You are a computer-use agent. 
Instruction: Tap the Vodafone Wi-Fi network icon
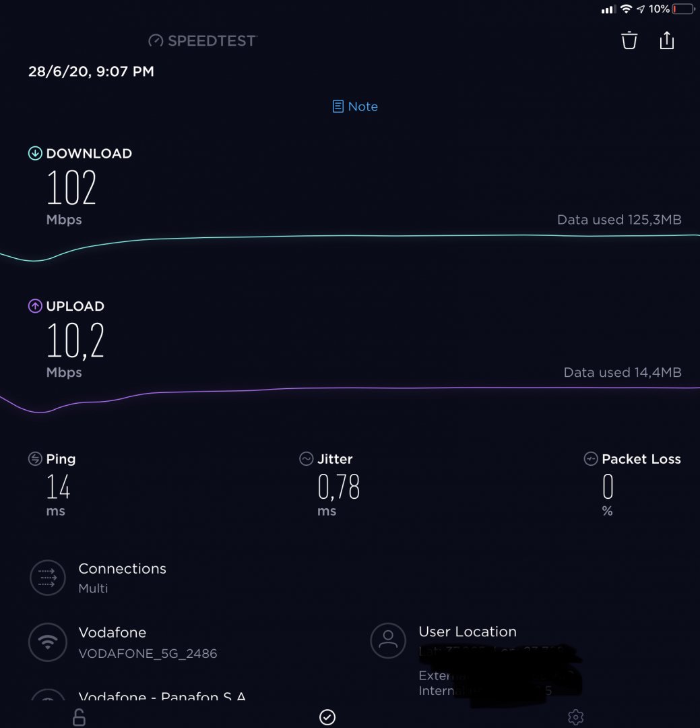pos(48,642)
